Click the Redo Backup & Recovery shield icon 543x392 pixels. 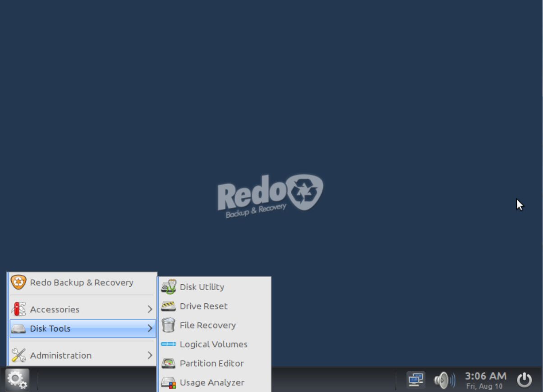click(x=18, y=283)
